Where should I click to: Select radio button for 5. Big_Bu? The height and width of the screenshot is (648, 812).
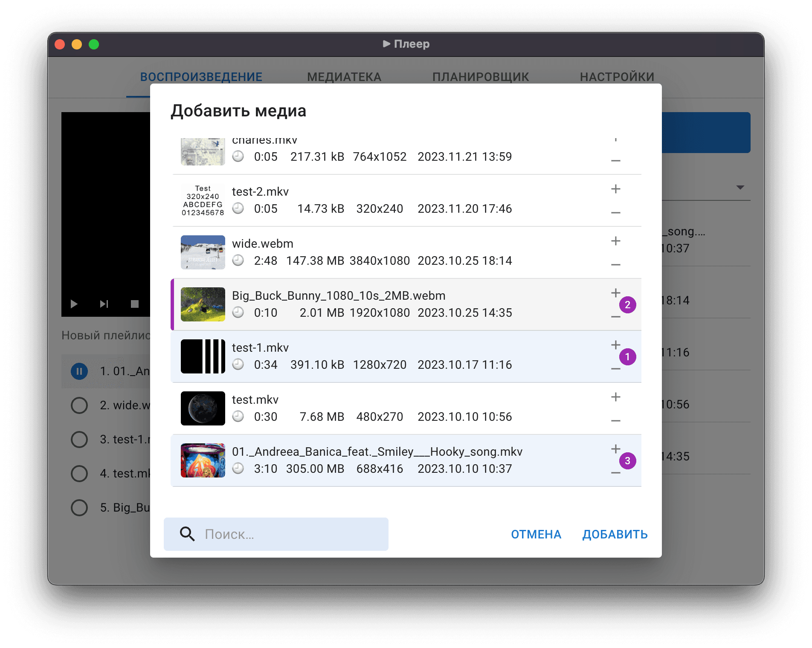pos(79,508)
